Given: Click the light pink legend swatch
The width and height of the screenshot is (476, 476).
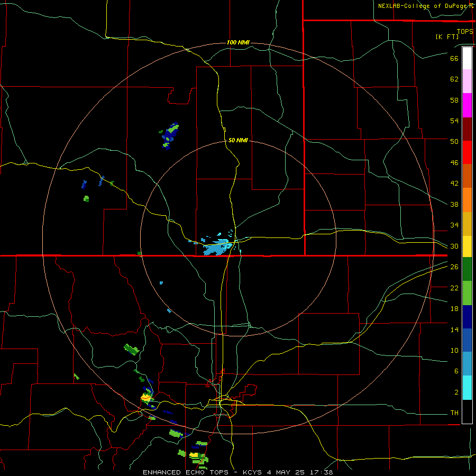Looking at the screenshot, I should [467, 81].
